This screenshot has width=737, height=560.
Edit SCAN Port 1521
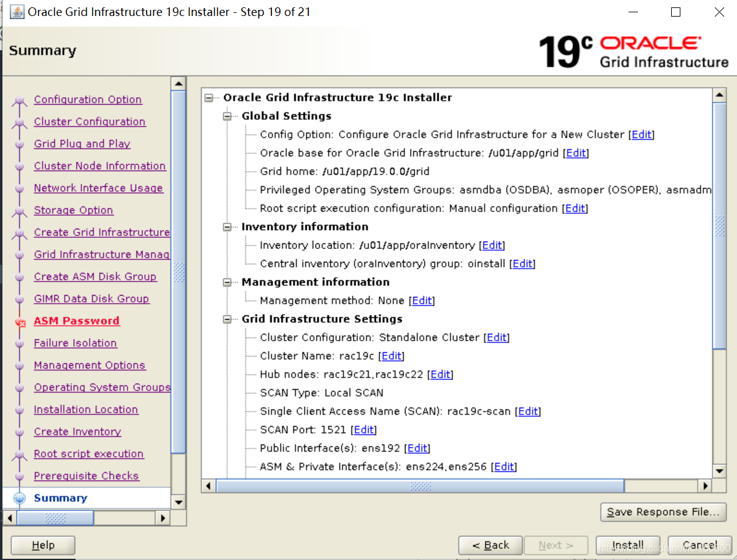(x=364, y=430)
